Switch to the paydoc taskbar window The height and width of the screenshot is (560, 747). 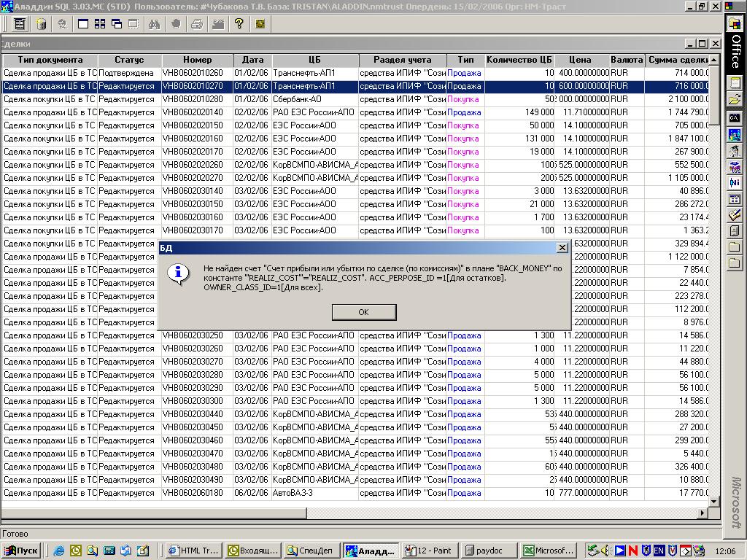click(489, 551)
